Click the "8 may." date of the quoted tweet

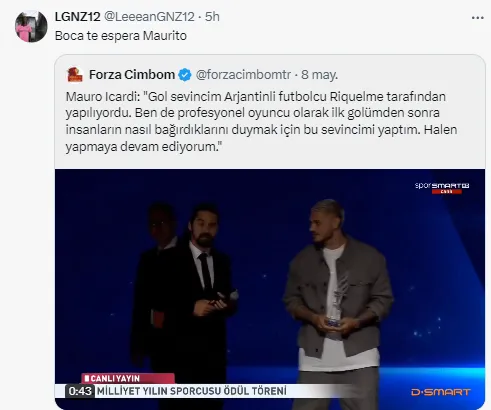pyautogui.click(x=319, y=75)
